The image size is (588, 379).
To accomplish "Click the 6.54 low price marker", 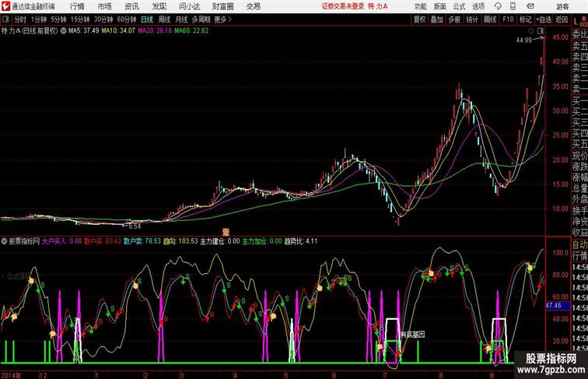I will 134,226.
